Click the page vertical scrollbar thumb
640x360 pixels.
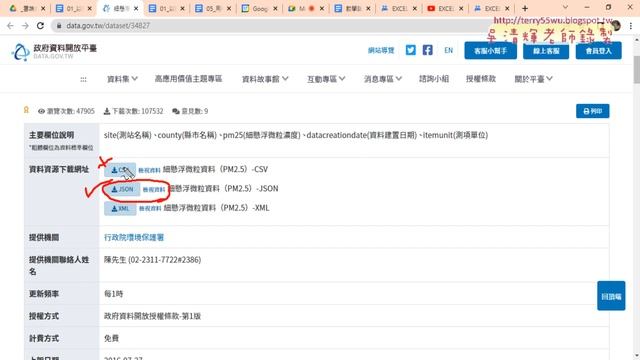636,69
